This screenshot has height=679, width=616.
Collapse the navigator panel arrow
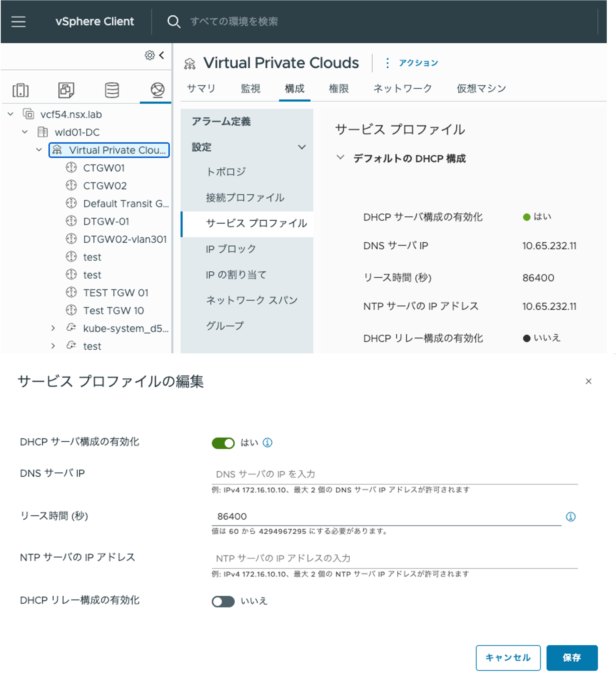(162, 55)
